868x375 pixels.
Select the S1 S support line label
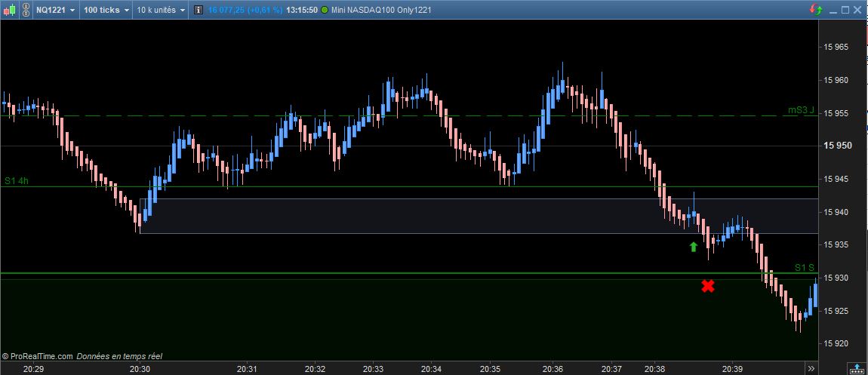pos(805,268)
